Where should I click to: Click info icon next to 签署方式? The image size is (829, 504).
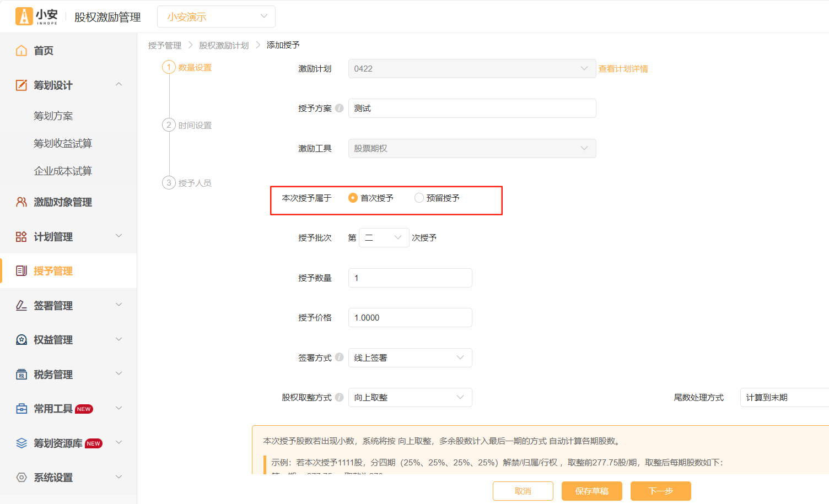coord(340,357)
